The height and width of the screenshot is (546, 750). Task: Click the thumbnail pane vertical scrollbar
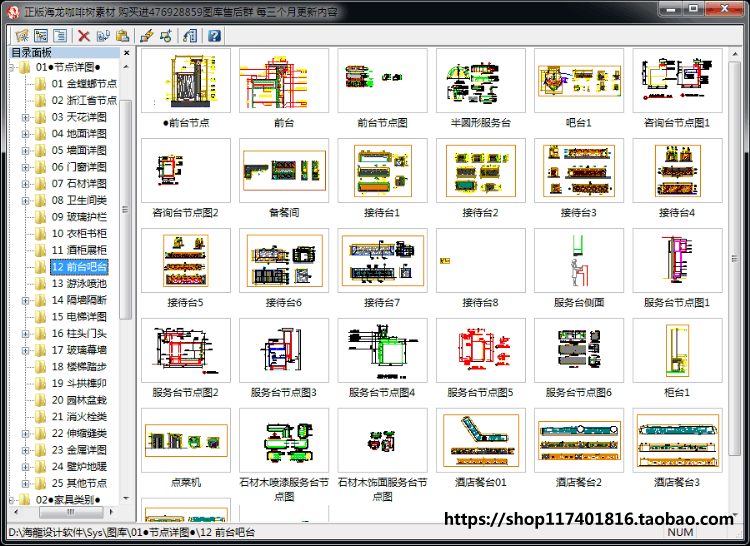(735, 258)
